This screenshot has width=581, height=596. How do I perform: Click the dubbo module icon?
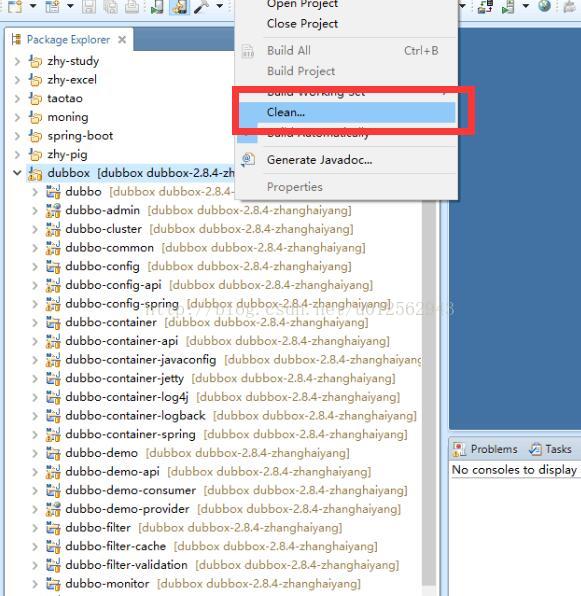[x=53, y=192]
